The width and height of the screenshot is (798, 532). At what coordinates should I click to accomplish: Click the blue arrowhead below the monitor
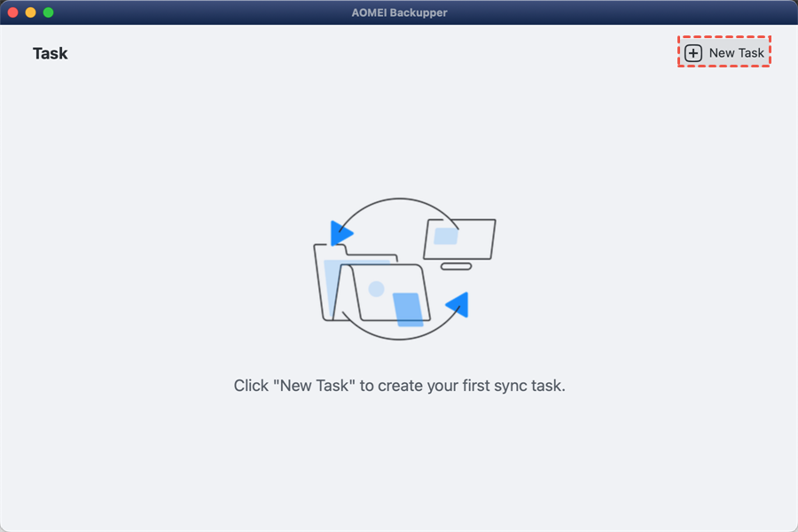click(458, 304)
